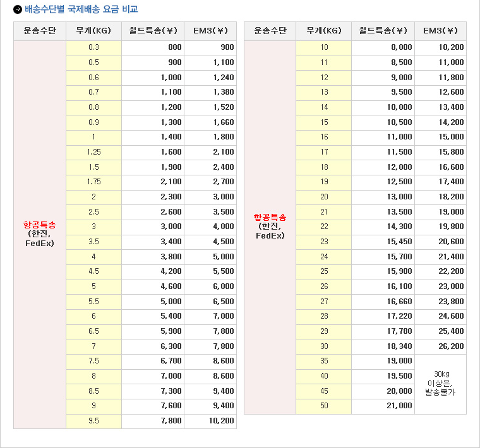Image resolution: width=480 pixels, height=448 pixels.
Task: Select the 1.25 kg weight cell
Action: (x=93, y=152)
